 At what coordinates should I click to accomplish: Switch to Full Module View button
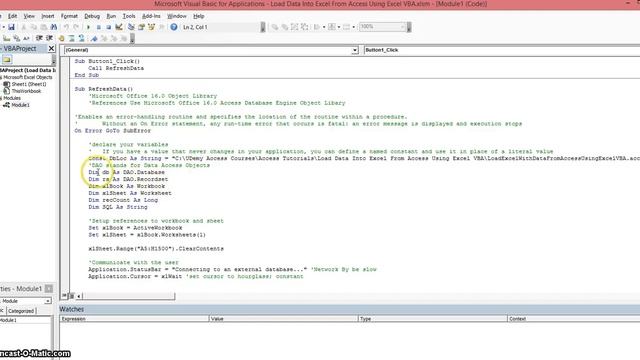click(x=71, y=296)
